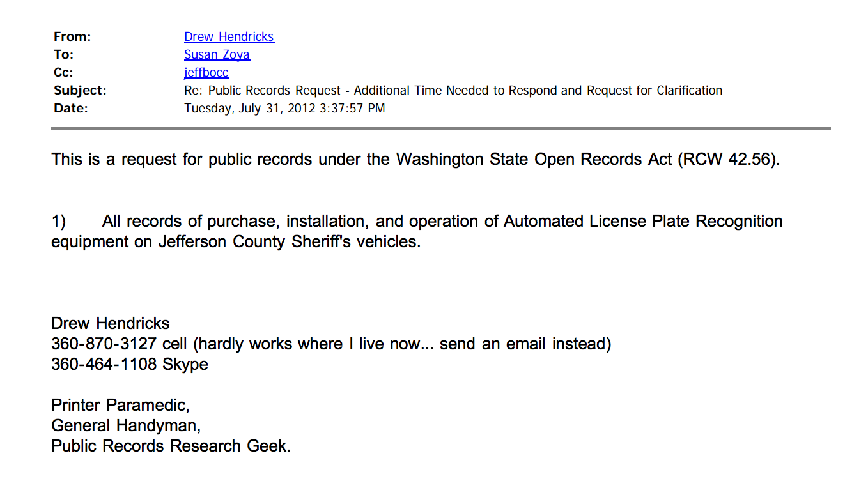Click the Drew Hendricks signature name

click(x=111, y=323)
